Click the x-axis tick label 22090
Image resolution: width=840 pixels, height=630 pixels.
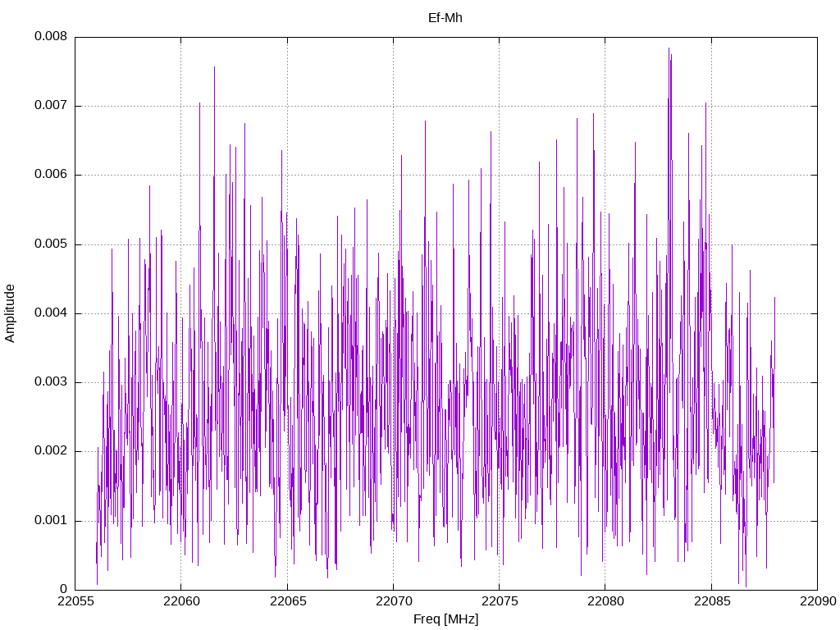[818, 601]
